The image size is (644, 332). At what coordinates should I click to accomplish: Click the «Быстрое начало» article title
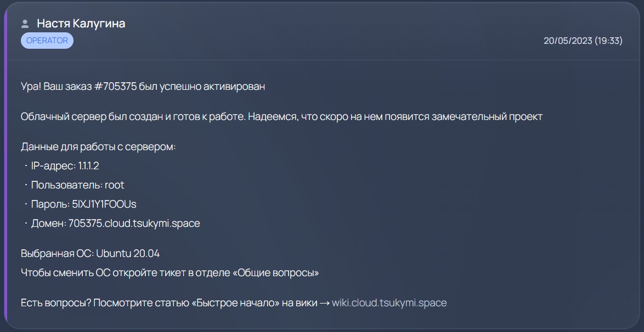click(x=236, y=302)
